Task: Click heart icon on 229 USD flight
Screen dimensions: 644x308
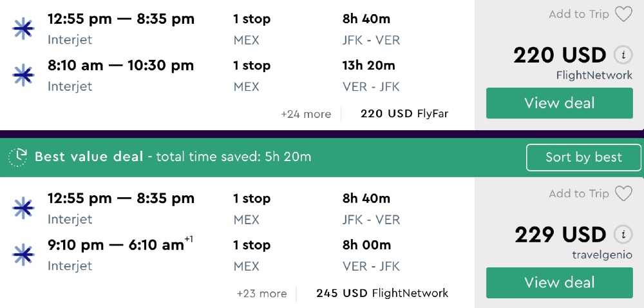Action: tap(623, 193)
